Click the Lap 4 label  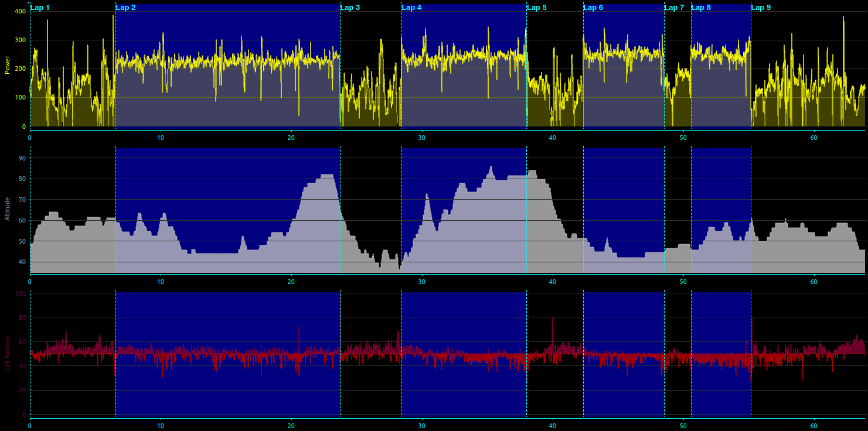click(x=411, y=8)
